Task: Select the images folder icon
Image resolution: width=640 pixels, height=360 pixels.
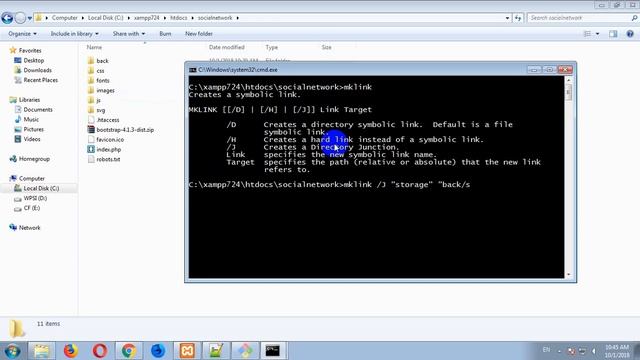Action: coord(91,90)
